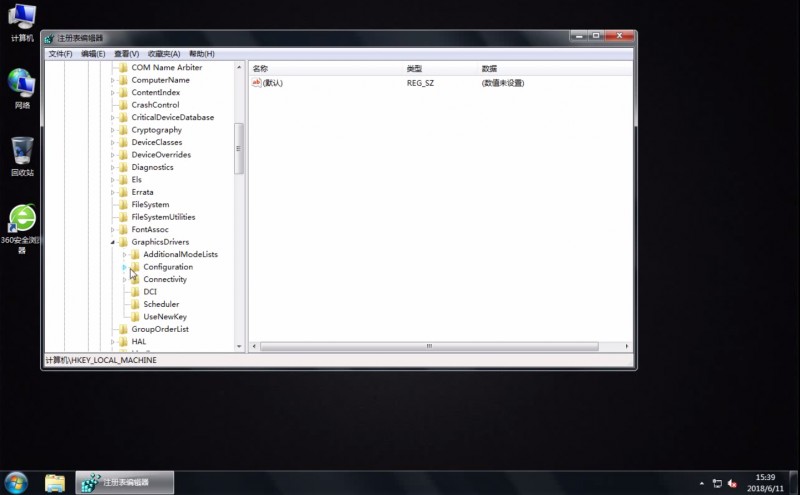Expand the ComputerName key

pyautogui.click(x=113, y=80)
